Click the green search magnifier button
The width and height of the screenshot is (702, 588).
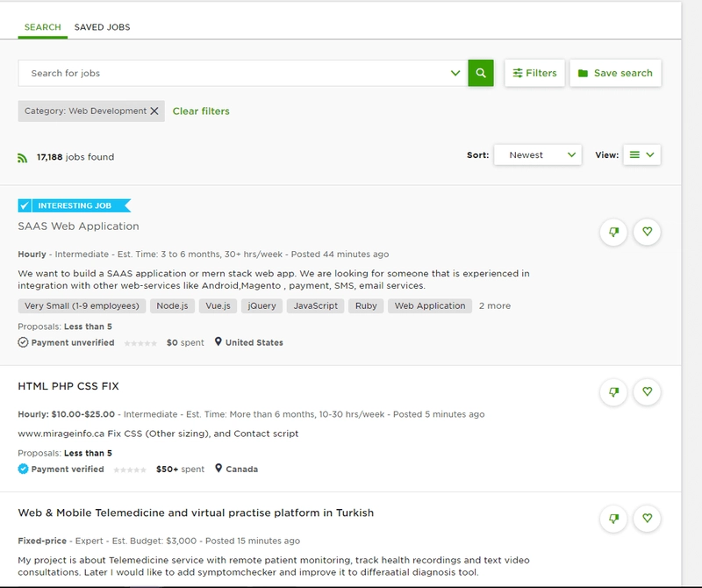[x=480, y=73]
